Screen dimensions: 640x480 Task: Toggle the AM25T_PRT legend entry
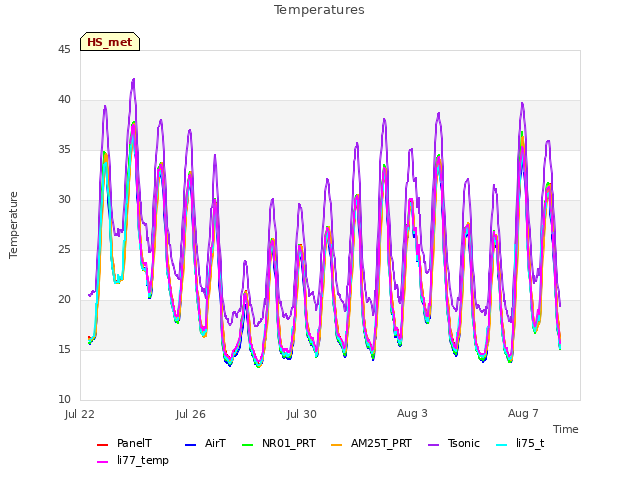pos(371,444)
